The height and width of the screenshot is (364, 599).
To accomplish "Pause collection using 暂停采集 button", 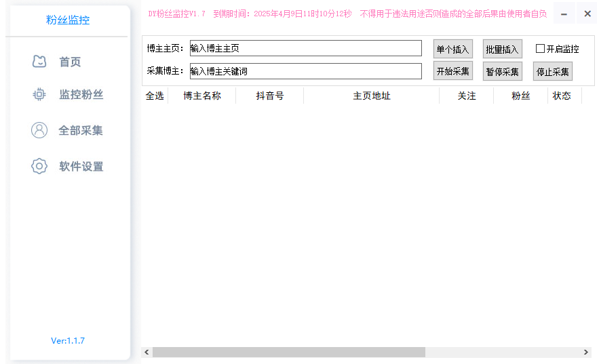I will click(502, 71).
